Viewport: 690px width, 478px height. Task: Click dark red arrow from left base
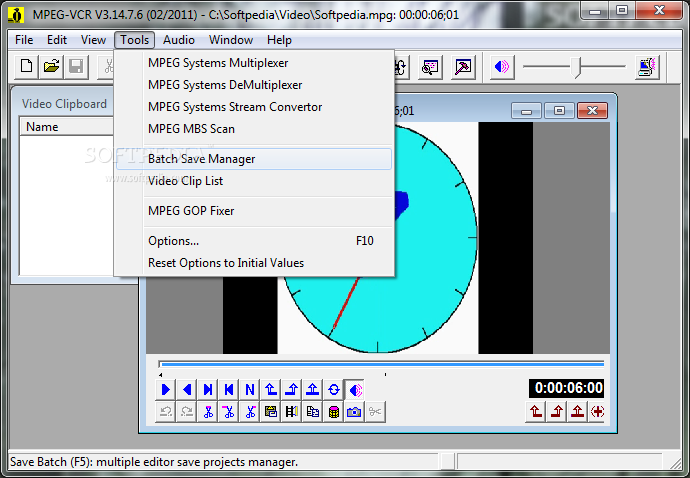click(x=557, y=412)
